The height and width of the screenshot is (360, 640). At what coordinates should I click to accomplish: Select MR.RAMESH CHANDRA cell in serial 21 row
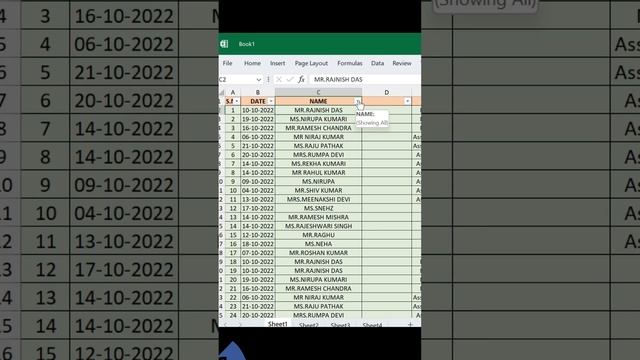pyautogui.click(x=318, y=289)
